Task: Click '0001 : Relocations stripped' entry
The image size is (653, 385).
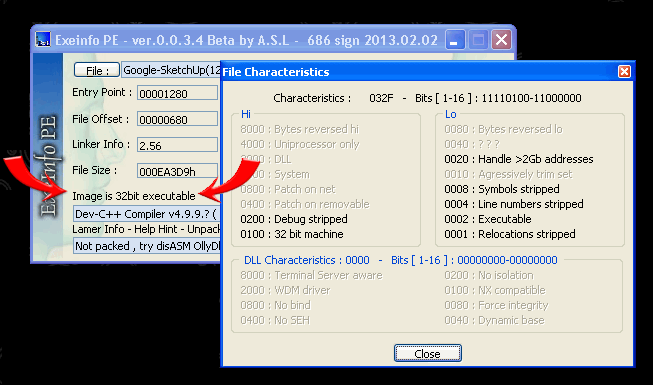Action: 510,234
